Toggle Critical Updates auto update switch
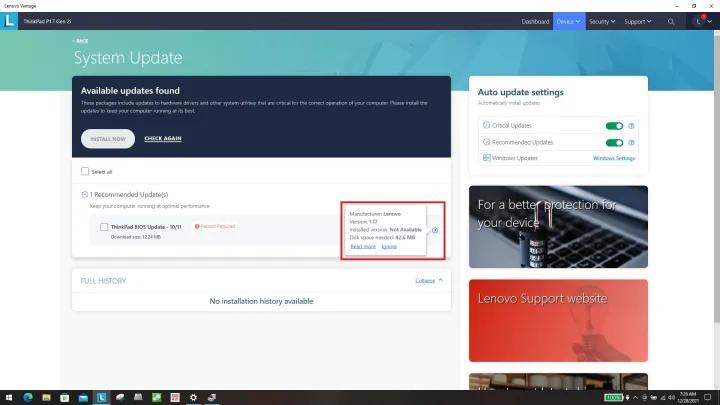Screen dimensions: 720x405 pos(614,126)
